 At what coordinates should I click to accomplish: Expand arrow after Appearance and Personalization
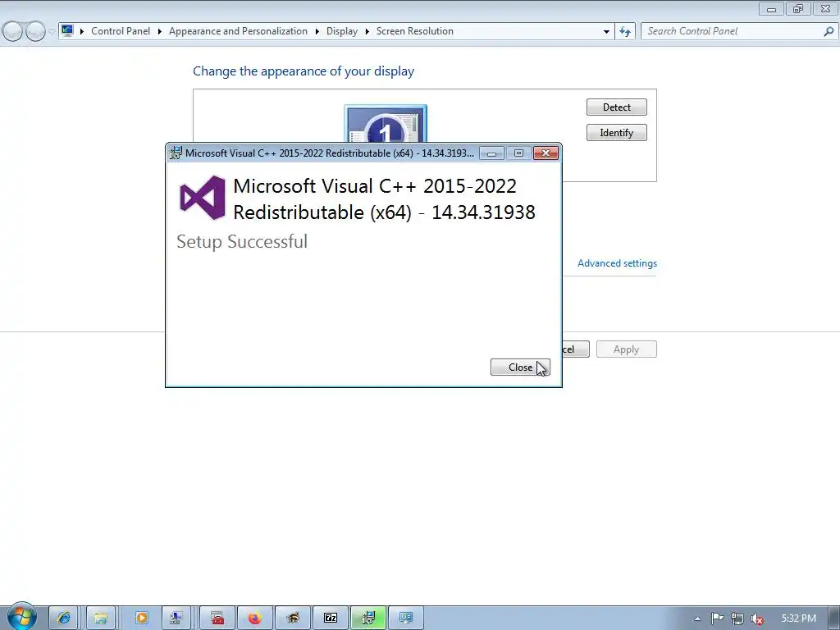click(x=317, y=32)
